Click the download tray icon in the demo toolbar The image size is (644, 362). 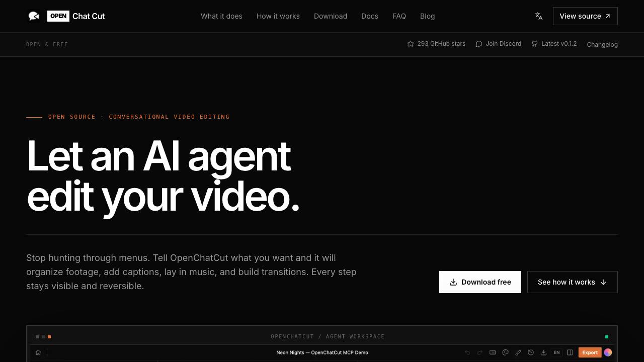(x=543, y=352)
